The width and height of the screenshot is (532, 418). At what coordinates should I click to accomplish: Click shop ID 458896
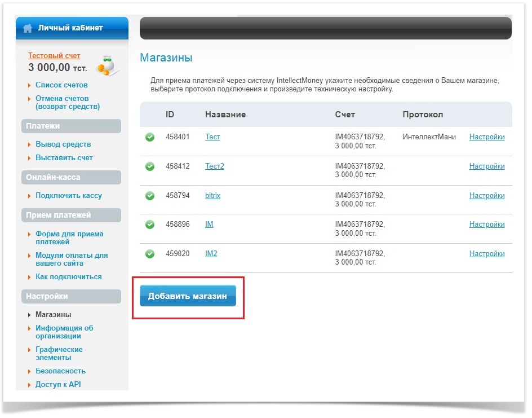click(x=178, y=225)
